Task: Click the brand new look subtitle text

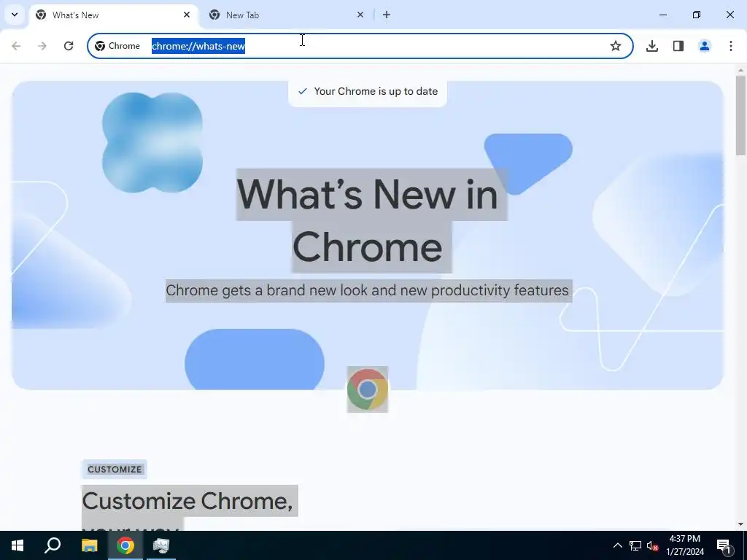Action: [368, 290]
